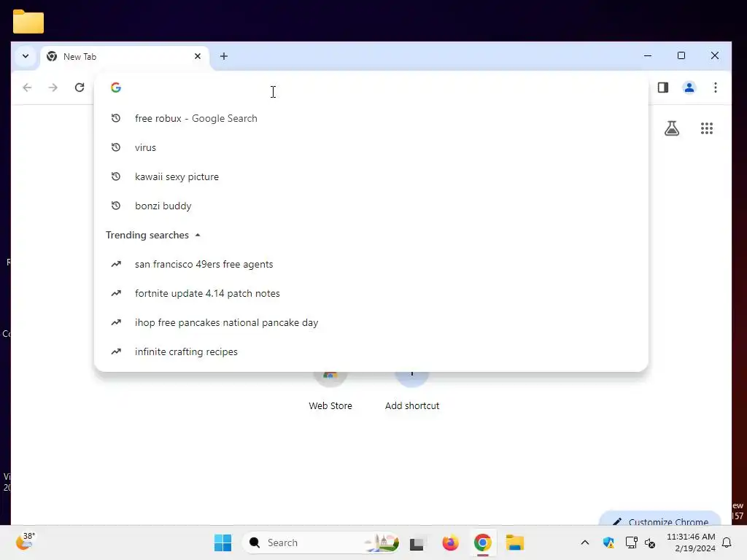Open the notifications bell
Image resolution: width=747 pixels, height=560 pixels.
[727, 542]
